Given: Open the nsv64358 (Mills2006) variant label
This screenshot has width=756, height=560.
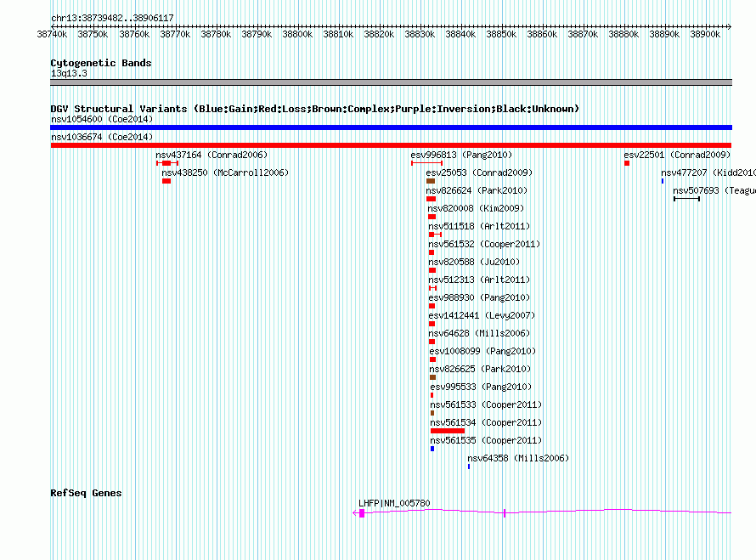Looking at the screenshot, I should (517, 458).
